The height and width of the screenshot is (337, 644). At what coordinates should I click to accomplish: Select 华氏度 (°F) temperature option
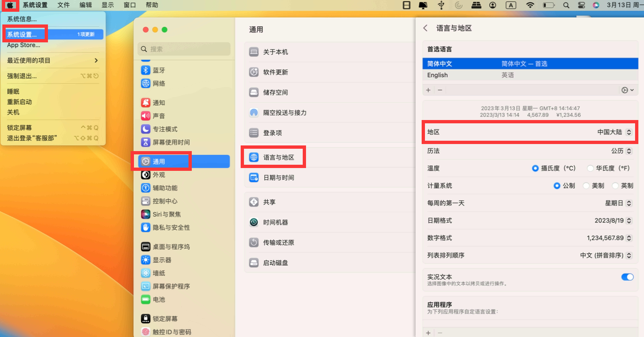click(x=590, y=168)
